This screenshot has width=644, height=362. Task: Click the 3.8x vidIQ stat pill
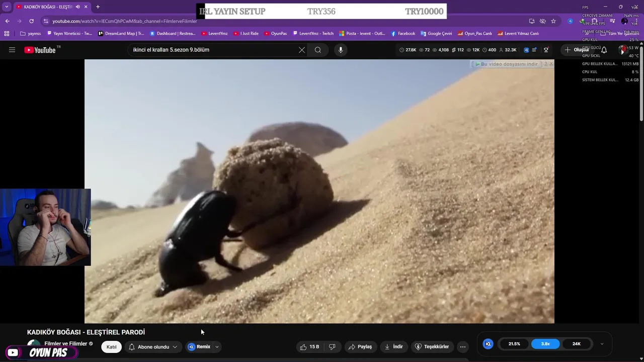[545, 344]
